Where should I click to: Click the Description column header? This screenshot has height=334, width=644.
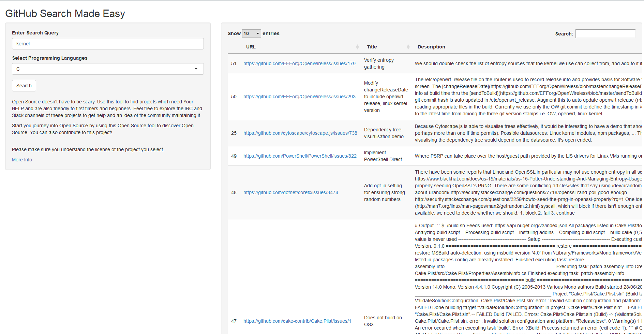[431, 47]
